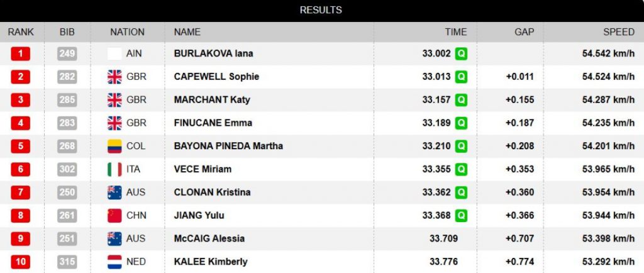Click the green Q badge for BURLAKOVA
Image resolution: width=644 pixels, height=273 pixels.
(x=462, y=53)
